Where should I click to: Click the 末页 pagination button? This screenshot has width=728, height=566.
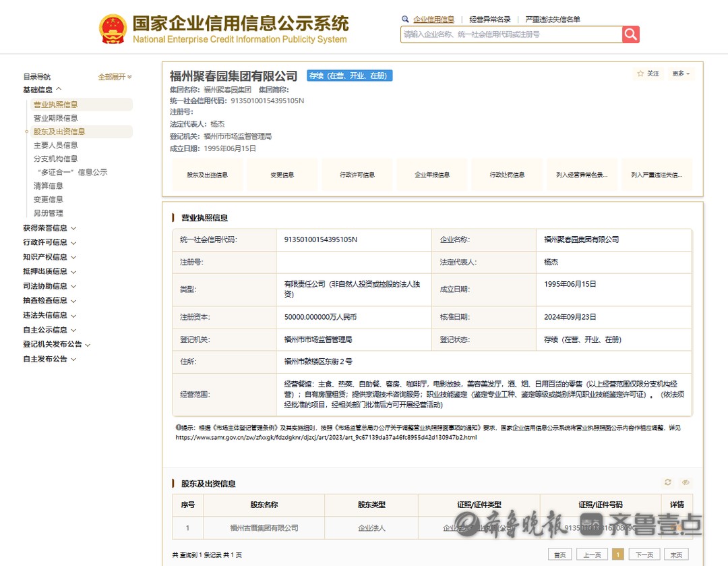[677, 555]
